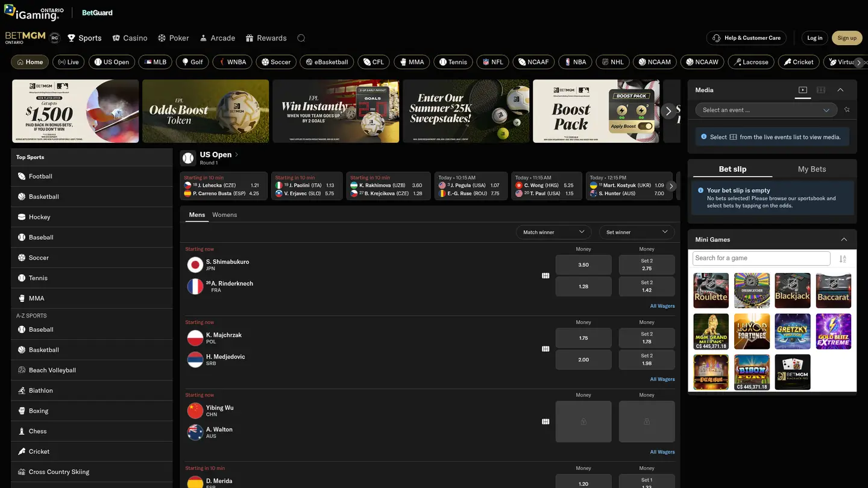Show next promo banners with arrow
868x488 pixels.
click(x=668, y=111)
